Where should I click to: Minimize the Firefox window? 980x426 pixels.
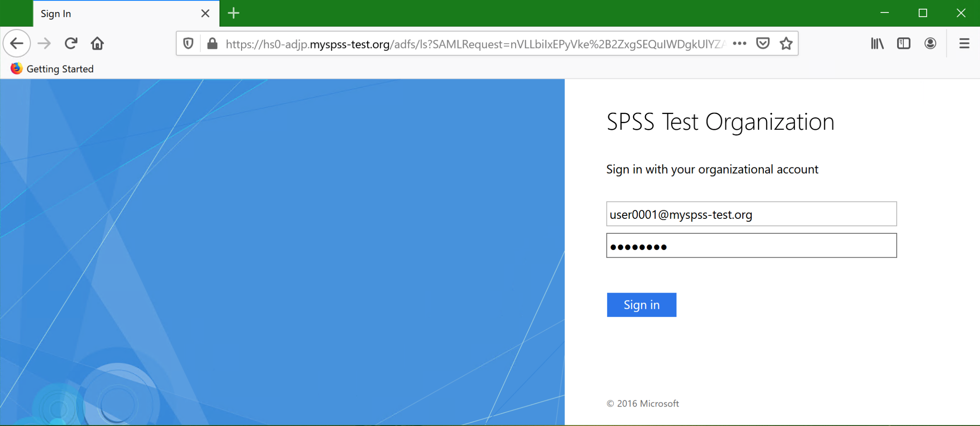885,13
